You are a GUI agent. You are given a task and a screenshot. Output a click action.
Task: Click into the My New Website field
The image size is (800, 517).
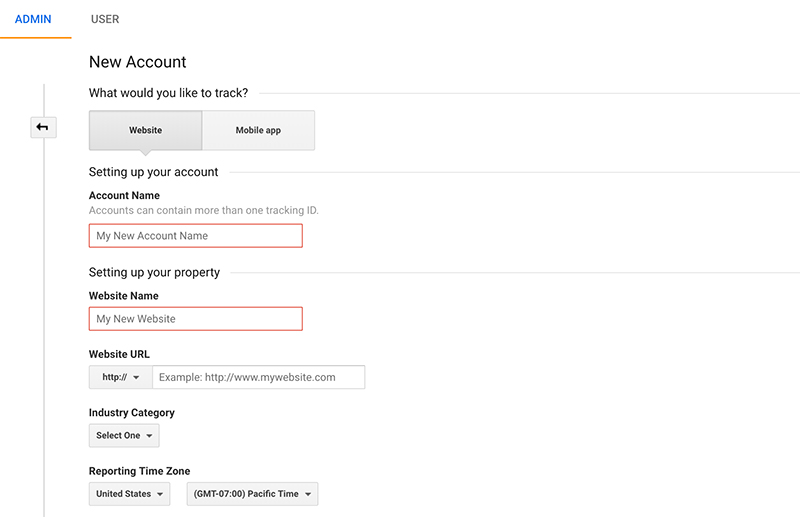tap(196, 319)
